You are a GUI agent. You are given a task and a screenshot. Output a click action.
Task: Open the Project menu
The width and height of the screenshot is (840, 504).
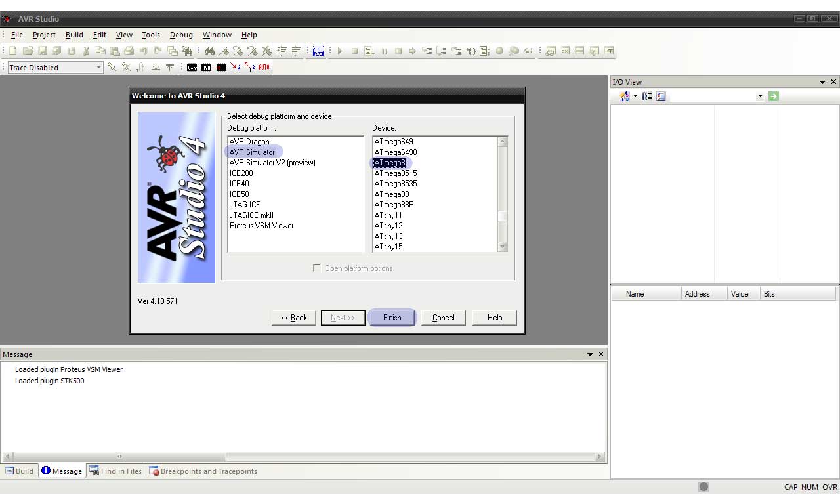44,35
